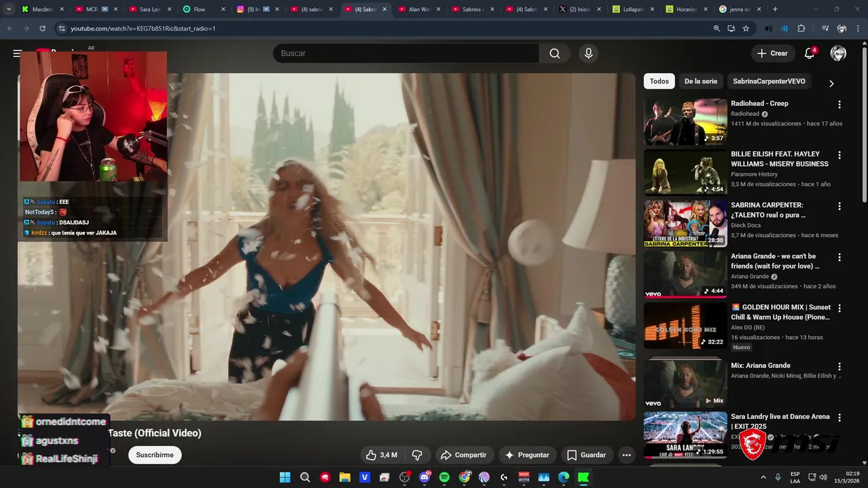Open options for Golden Hour Mix
Screen dimensions: 868x488
[840, 308]
